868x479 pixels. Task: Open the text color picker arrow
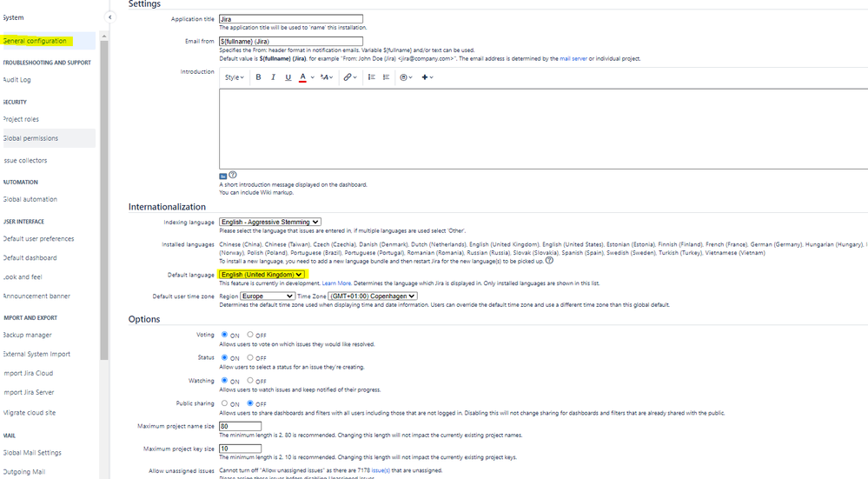pos(312,77)
